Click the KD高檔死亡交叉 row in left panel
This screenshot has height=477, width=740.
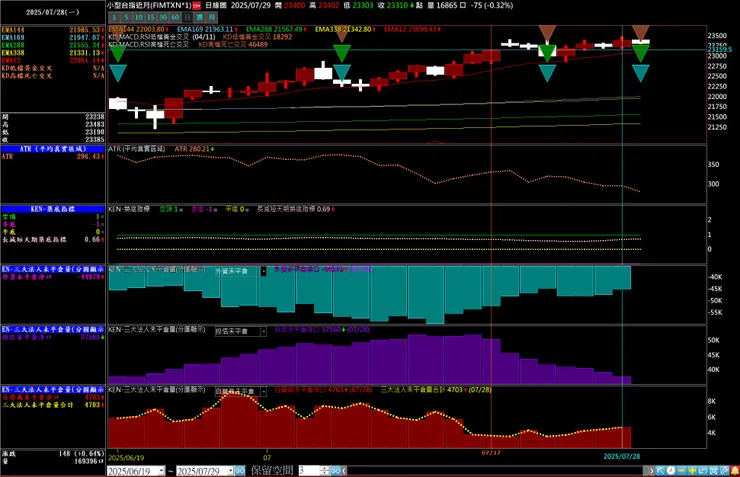[52, 75]
